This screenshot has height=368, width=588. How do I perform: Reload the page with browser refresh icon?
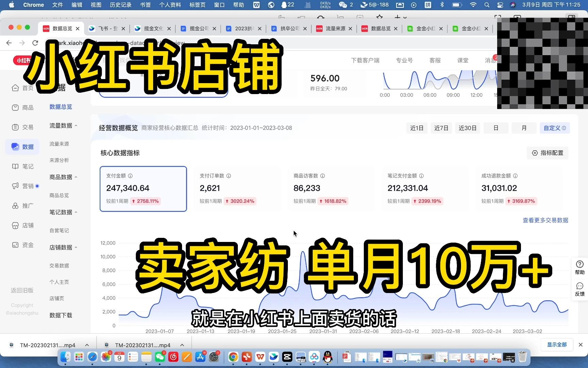(x=35, y=43)
